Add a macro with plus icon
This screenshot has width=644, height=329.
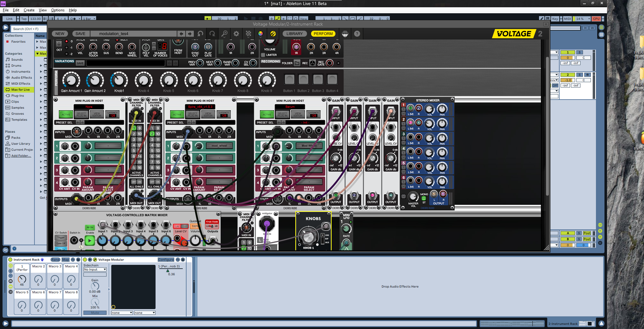coord(10,271)
